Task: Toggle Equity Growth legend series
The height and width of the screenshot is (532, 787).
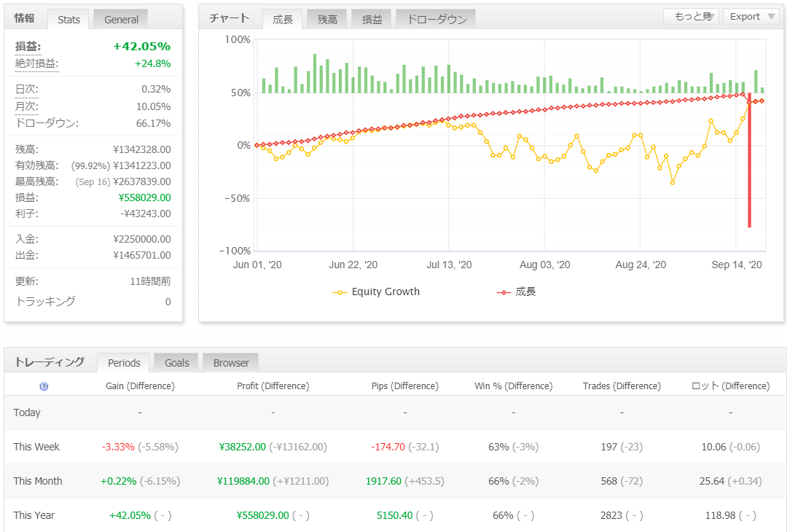Action: (x=376, y=292)
